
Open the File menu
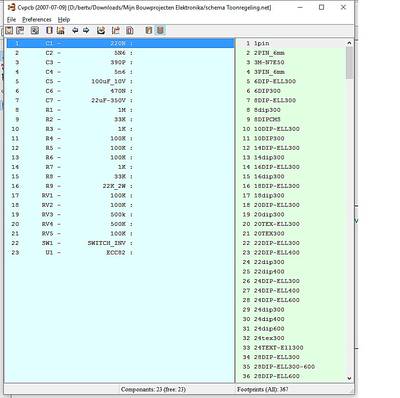[11, 20]
